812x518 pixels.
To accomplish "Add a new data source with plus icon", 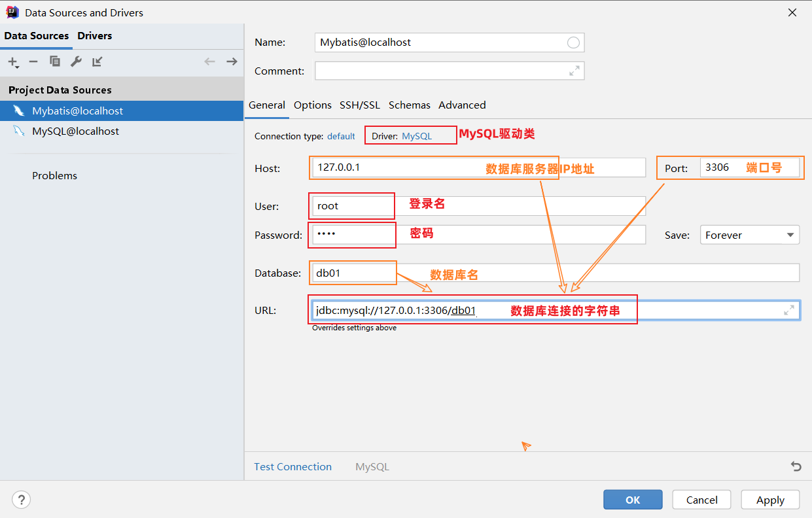I will tap(13, 61).
